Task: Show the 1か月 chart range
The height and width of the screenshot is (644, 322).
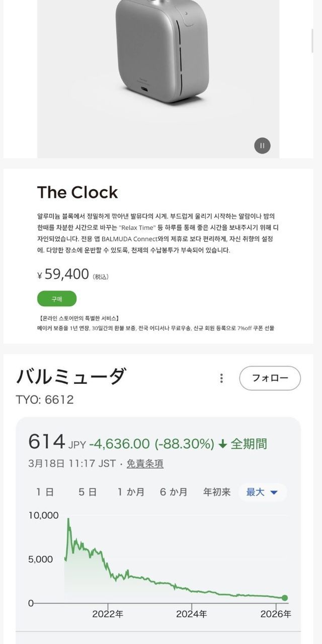Action: coord(131,492)
